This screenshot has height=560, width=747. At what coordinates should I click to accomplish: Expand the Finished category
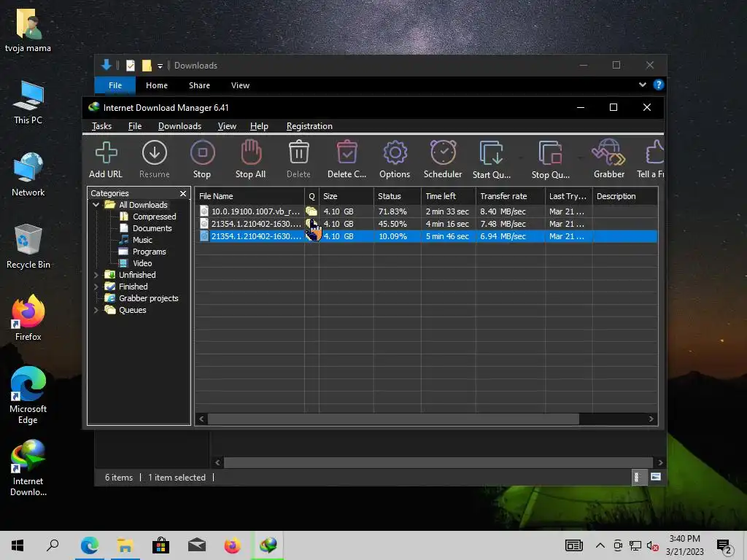click(x=96, y=287)
